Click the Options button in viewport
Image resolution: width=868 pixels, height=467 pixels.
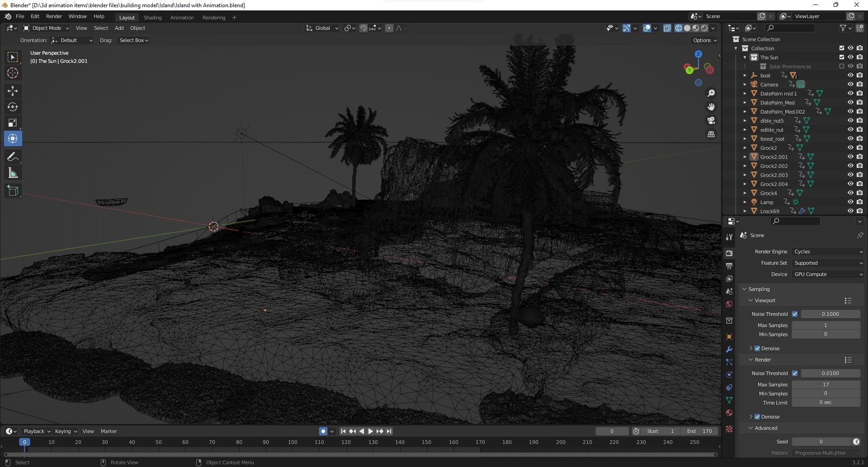point(704,40)
